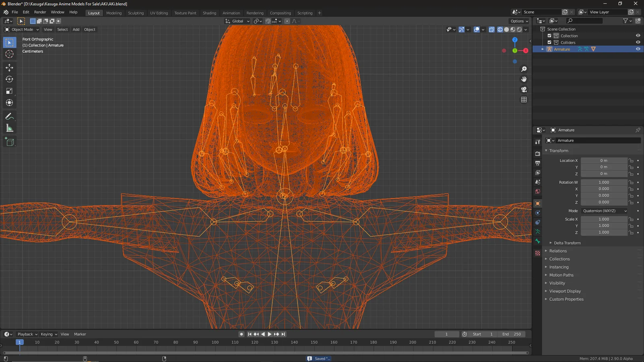644x362 pixels.
Task: Click the Object Mode selector button
Action: coord(22,29)
